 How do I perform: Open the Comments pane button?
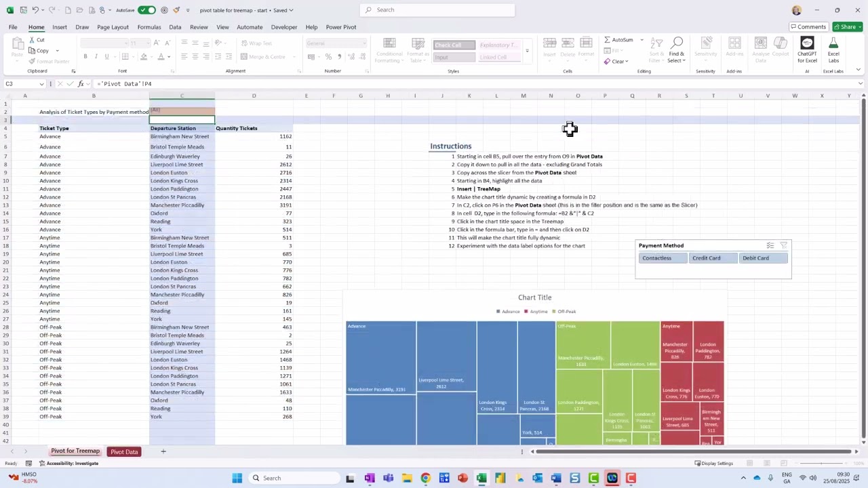coord(808,27)
